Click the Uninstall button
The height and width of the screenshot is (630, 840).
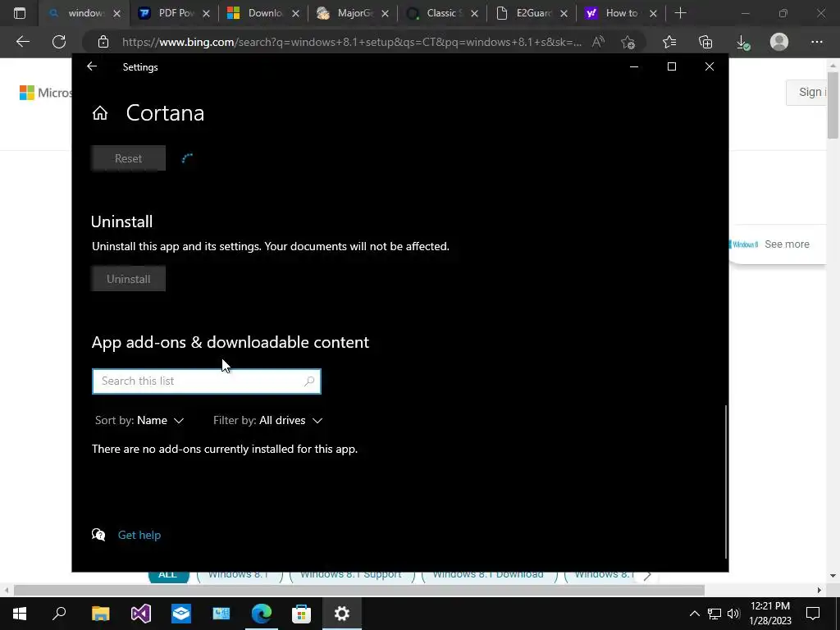128,279
